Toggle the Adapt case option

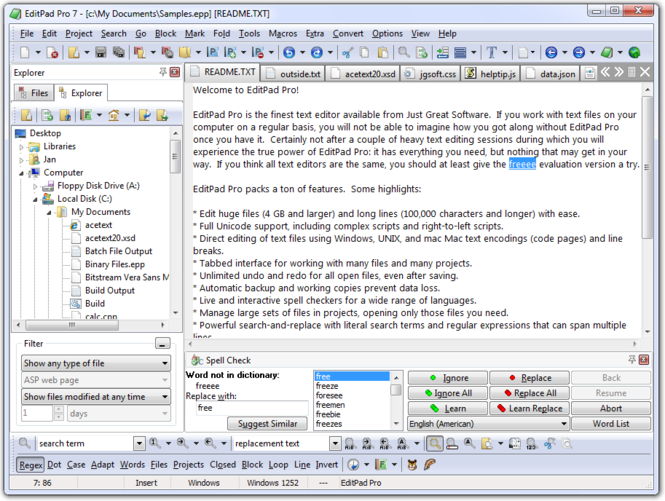click(x=103, y=465)
